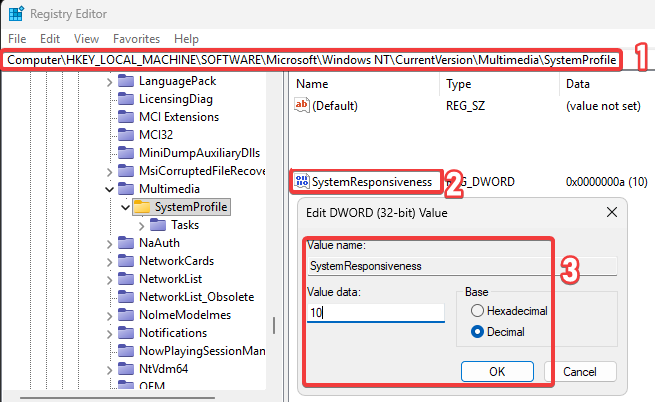Click the NetworkList folder icon
This screenshot has width=655, height=402.
(126, 278)
